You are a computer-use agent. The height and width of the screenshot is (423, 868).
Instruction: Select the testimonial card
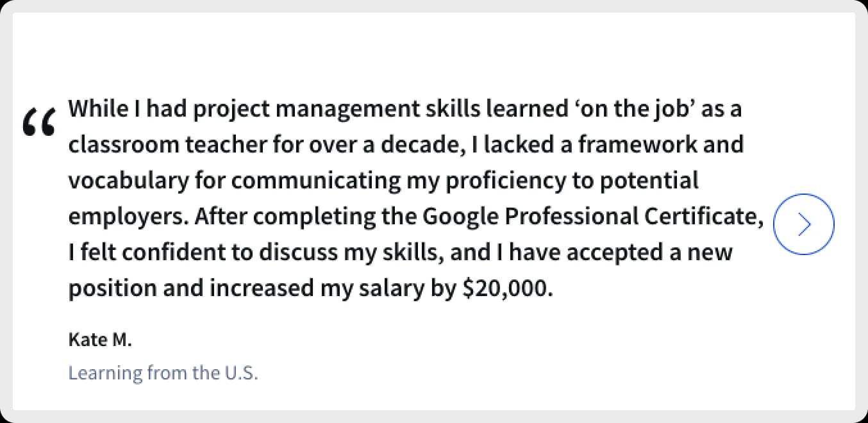pyautogui.click(x=434, y=211)
